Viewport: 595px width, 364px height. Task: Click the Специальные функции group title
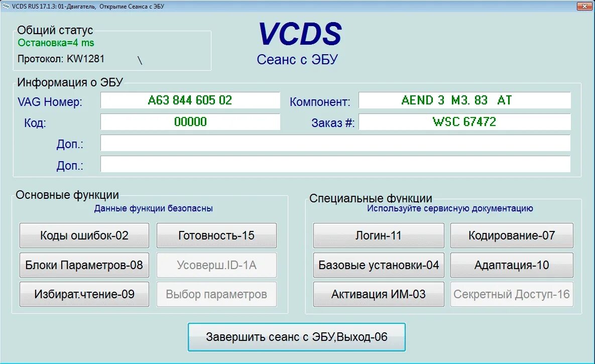[x=371, y=198]
